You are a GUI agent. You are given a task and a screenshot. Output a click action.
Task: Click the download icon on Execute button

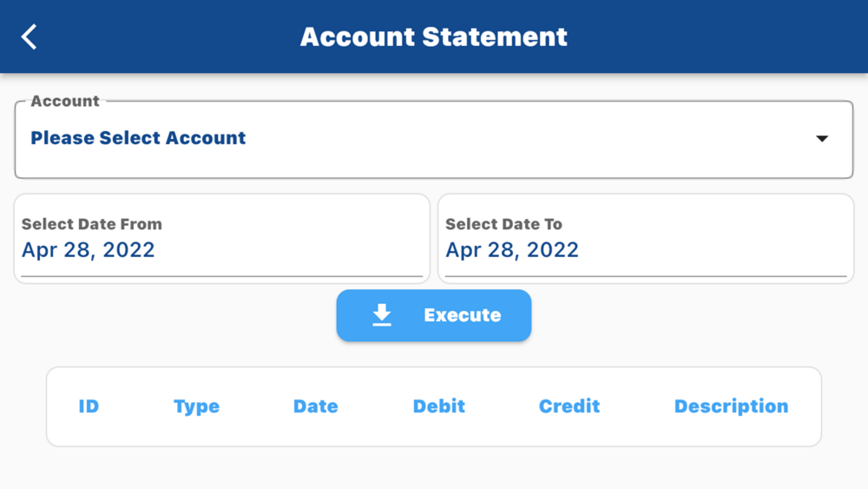[x=382, y=314]
